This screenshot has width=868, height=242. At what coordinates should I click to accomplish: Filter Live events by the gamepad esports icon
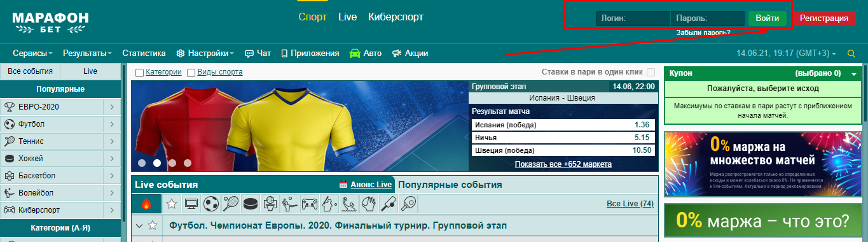click(310, 204)
